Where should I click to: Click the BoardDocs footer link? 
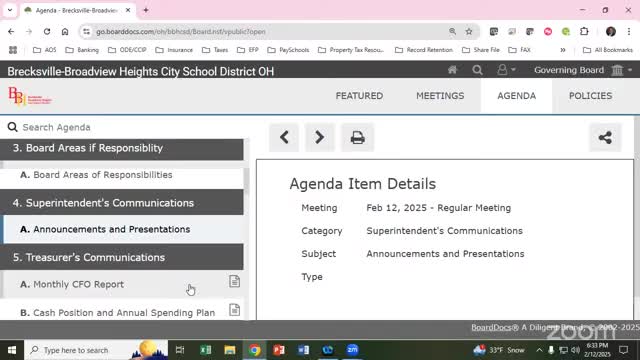click(491, 327)
